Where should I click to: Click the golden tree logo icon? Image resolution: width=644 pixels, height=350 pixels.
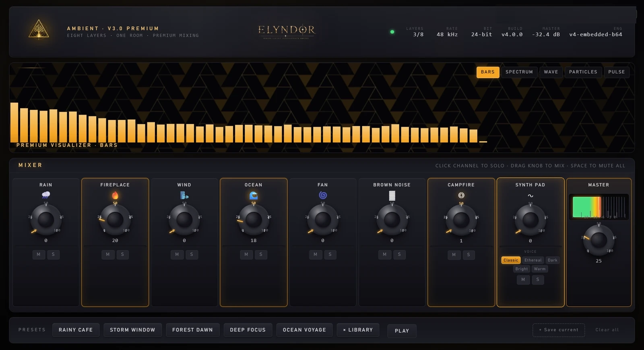tap(39, 29)
